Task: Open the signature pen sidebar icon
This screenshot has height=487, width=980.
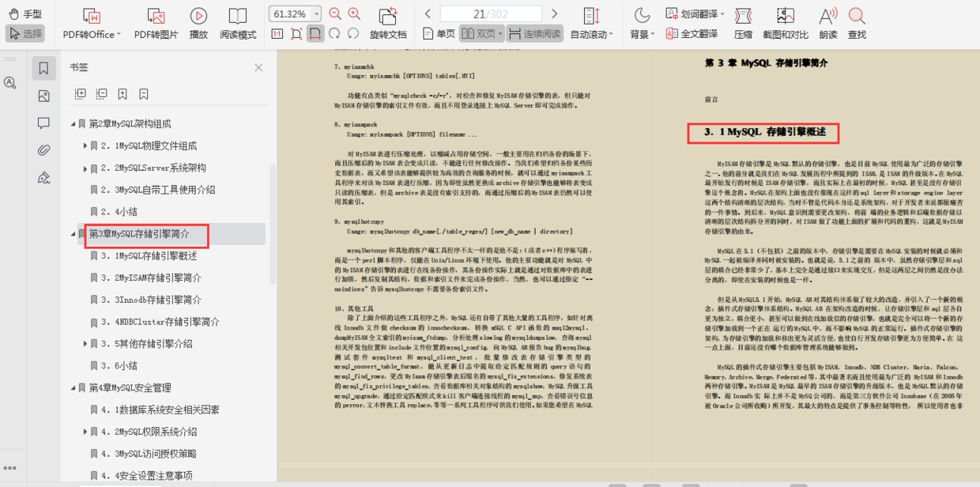Action: click(43, 176)
